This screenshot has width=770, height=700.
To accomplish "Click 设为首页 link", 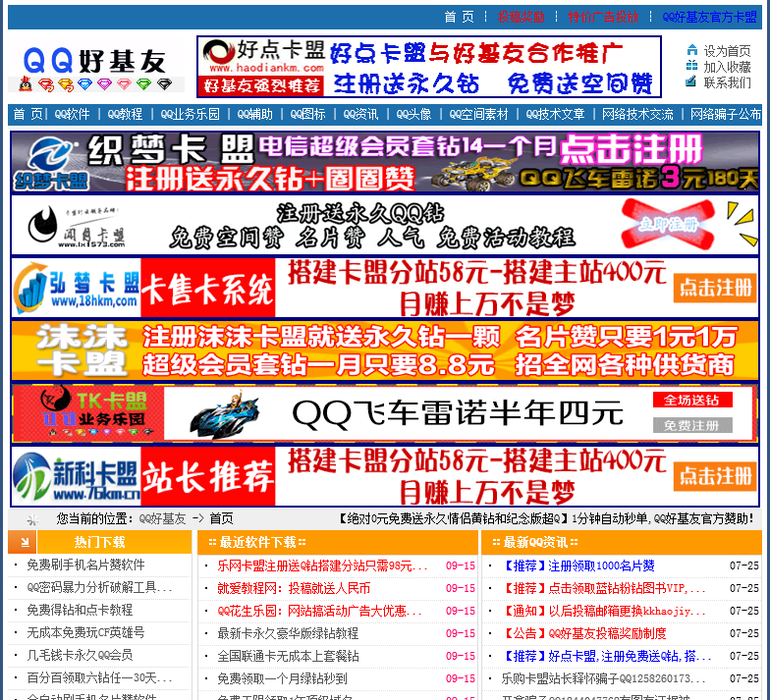I will pos(727,51).
